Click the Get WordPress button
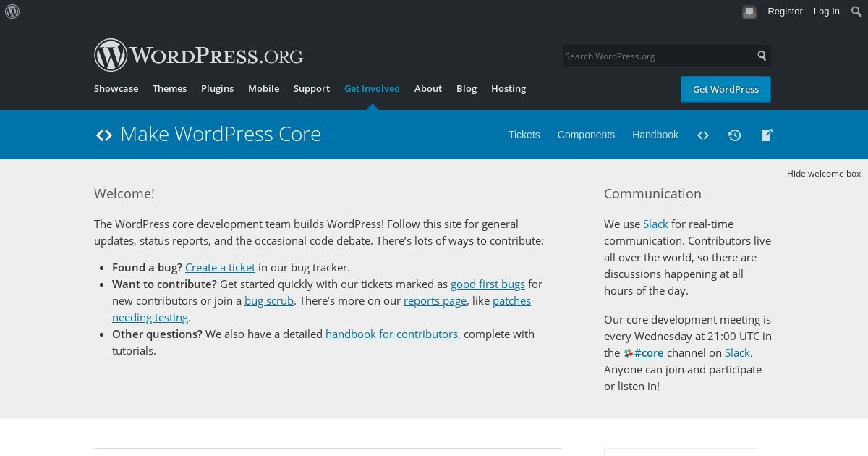868x456 pixels. pos(726,89)
